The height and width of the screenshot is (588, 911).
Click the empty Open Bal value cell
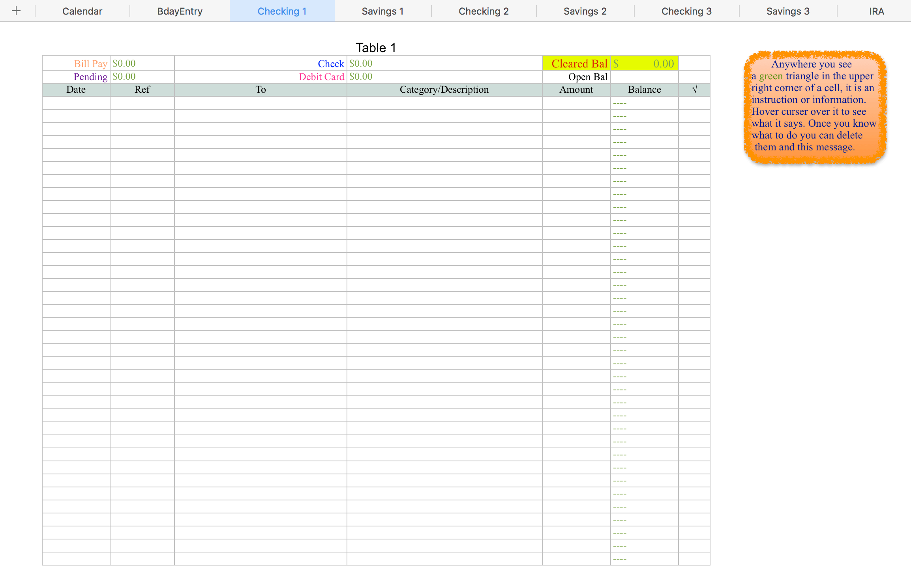(644, 77)
